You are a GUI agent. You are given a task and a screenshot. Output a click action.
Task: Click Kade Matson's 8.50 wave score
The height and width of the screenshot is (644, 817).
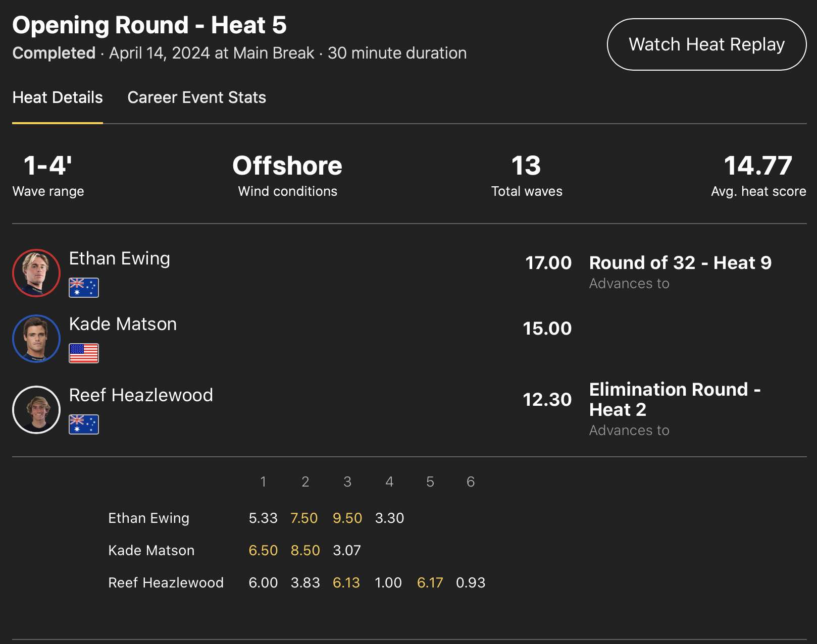(305, 551)
